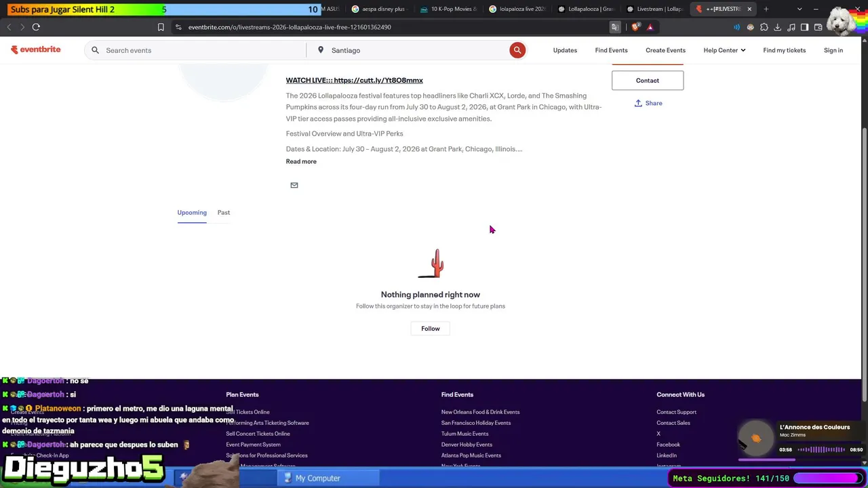Open the LinkedIn footer link
Image resolution: width=868 pixels, height=488 pixels.
tap(667, 455)
